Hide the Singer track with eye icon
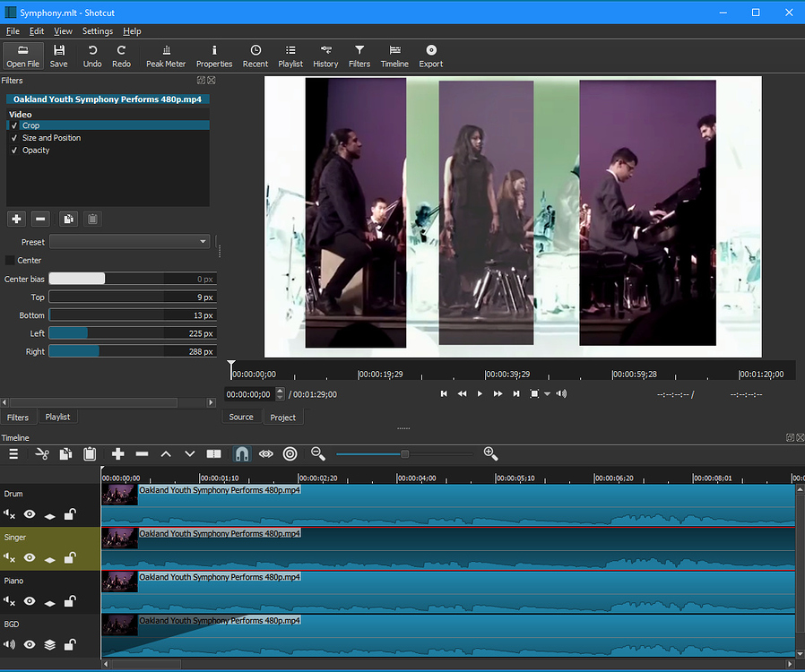Image resolution: width=805 pixels, height=672 pixels. point(30,557)
